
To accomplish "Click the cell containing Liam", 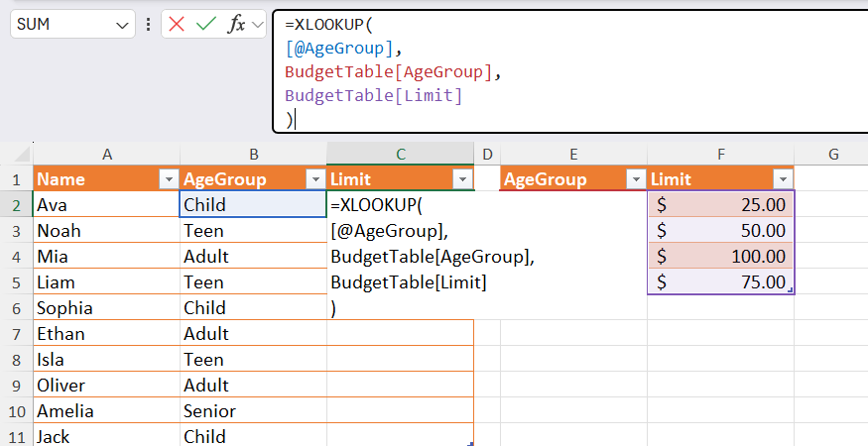I will coord(107,282).
